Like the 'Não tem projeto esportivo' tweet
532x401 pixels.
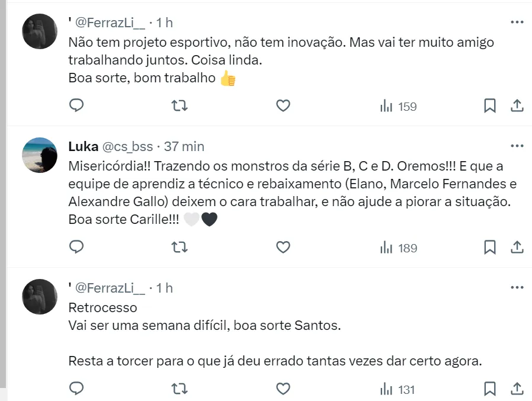[283, 106]
